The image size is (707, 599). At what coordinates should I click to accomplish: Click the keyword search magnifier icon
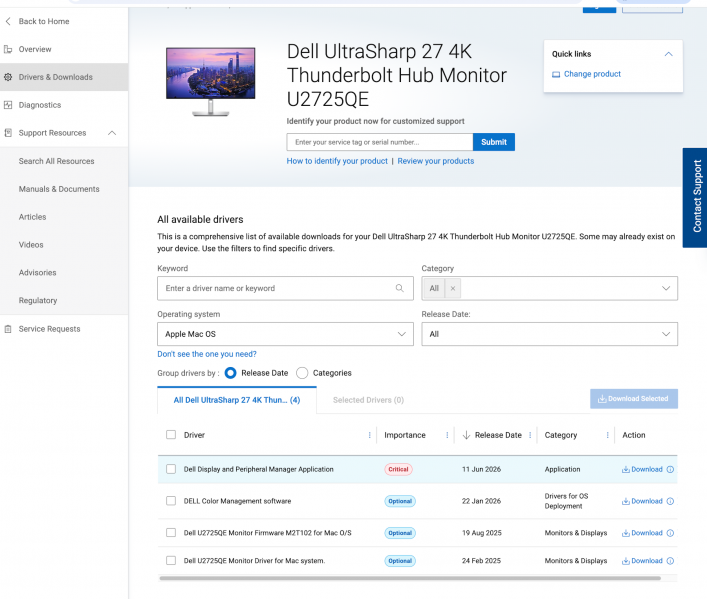pos(399,288)
